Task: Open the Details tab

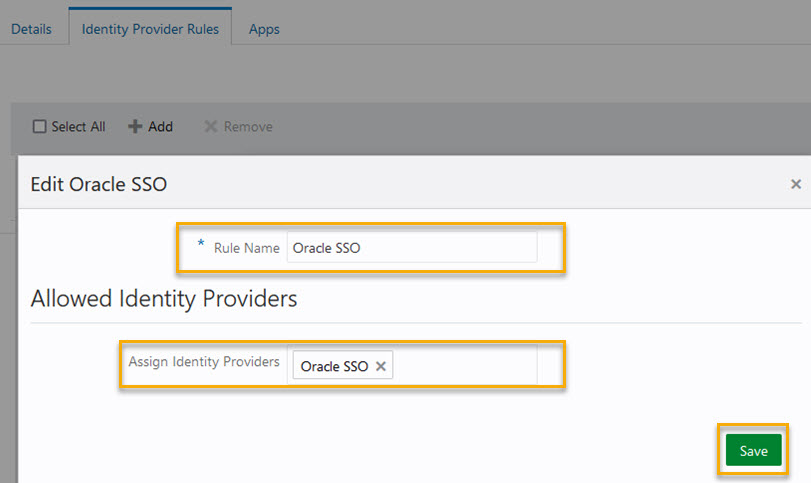Action: [31, 29]
